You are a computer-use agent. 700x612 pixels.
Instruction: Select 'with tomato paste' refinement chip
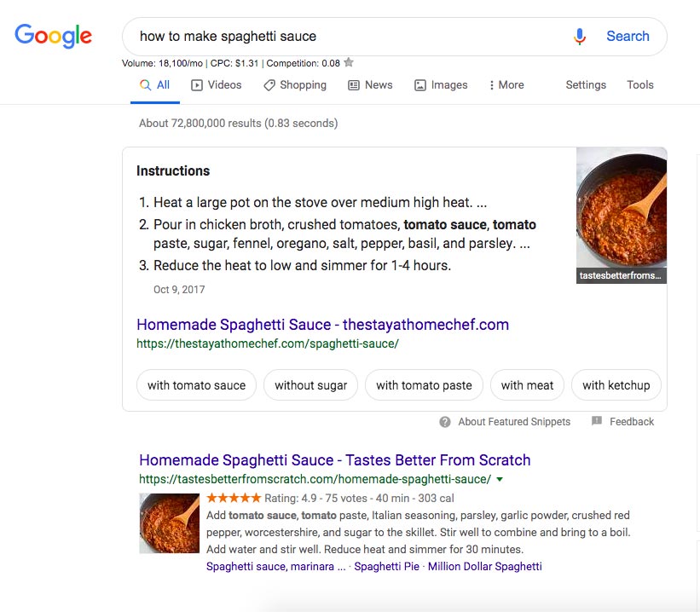pyautogui.click(x=424, y=384)
